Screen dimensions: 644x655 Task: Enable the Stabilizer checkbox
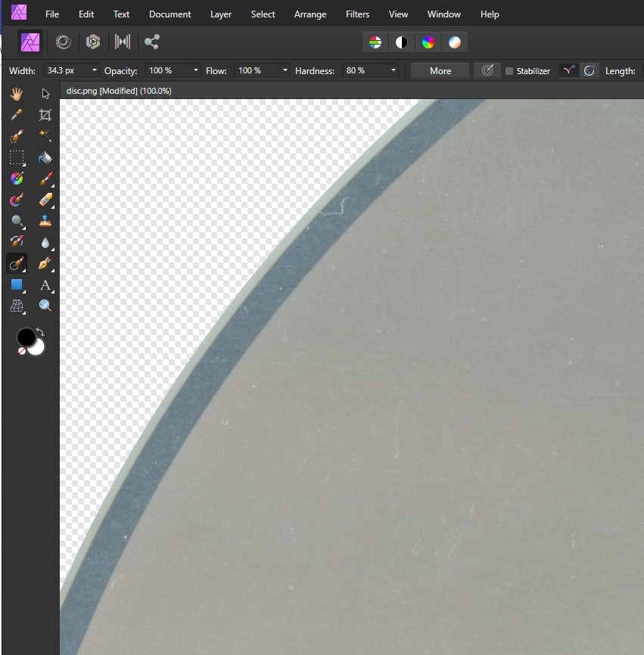509,71
